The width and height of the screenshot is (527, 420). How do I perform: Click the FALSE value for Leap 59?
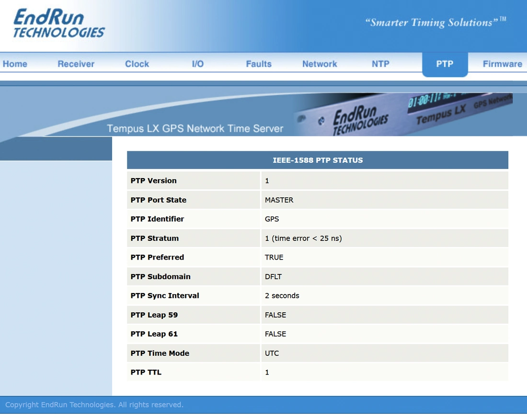tap(275, 315)
